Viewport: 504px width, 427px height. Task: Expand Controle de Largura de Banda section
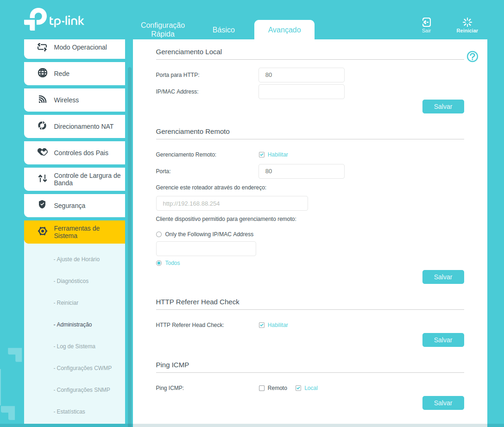pyautogui.click(x=74, y=179)
